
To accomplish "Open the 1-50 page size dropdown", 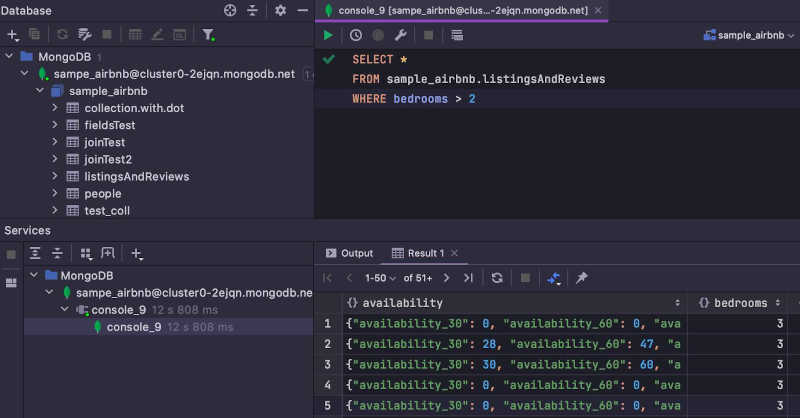I will 380,278.
